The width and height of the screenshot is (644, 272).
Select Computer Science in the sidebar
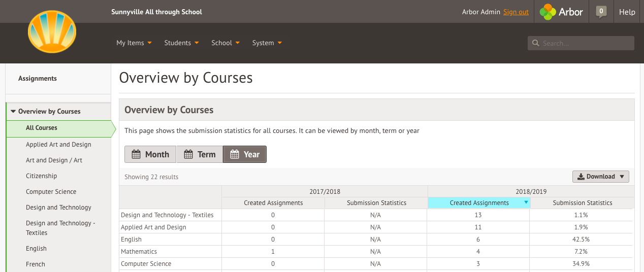point(51,192)
